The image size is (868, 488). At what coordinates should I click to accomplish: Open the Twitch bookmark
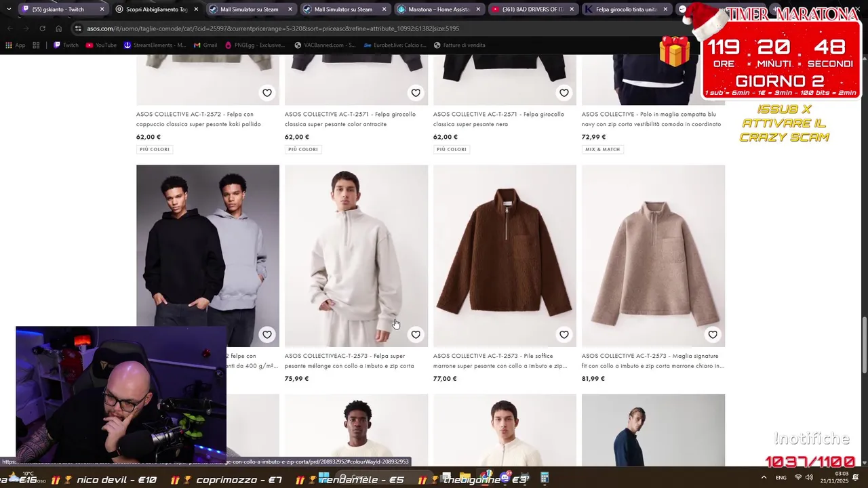(66, 45)
